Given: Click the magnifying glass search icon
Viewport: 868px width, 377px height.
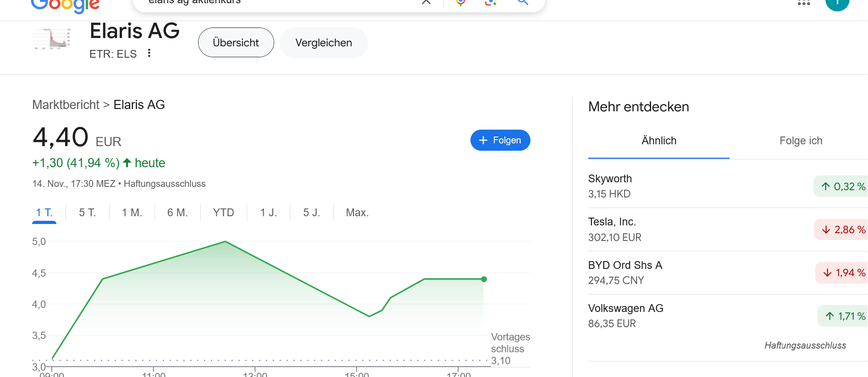Looking at the screenshot, I should click(x=523, y=2).
